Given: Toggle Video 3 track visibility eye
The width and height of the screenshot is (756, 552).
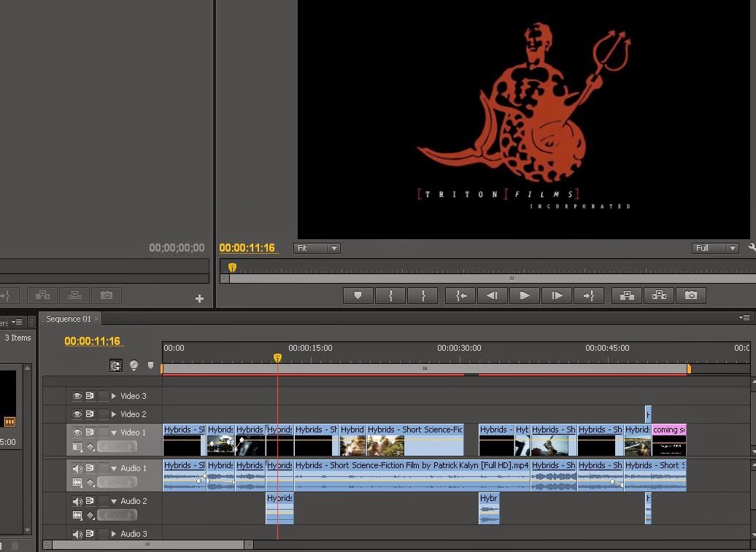Looking at the screenshot, I should coord(77,395).
